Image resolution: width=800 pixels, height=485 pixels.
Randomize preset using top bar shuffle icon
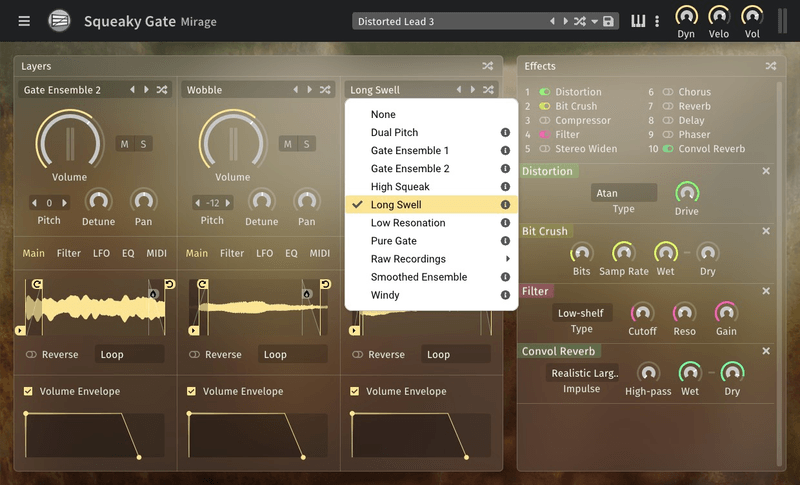click(x=581, y=21)
